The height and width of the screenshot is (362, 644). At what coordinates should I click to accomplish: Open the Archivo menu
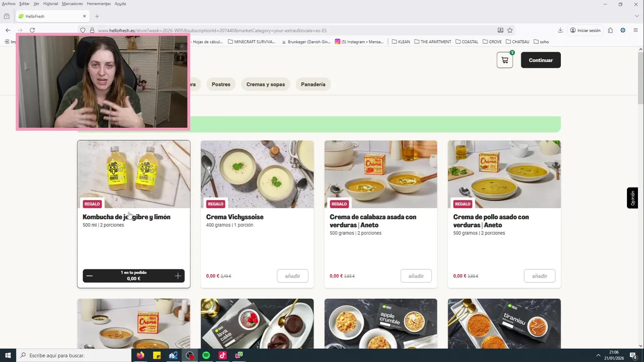(x=9, y=4)
